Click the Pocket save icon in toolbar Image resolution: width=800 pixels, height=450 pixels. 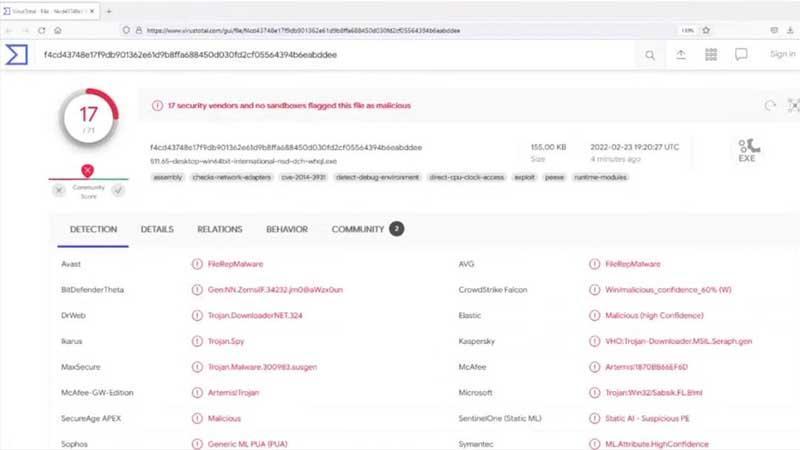pyautogui.click(x=774, y=30)
